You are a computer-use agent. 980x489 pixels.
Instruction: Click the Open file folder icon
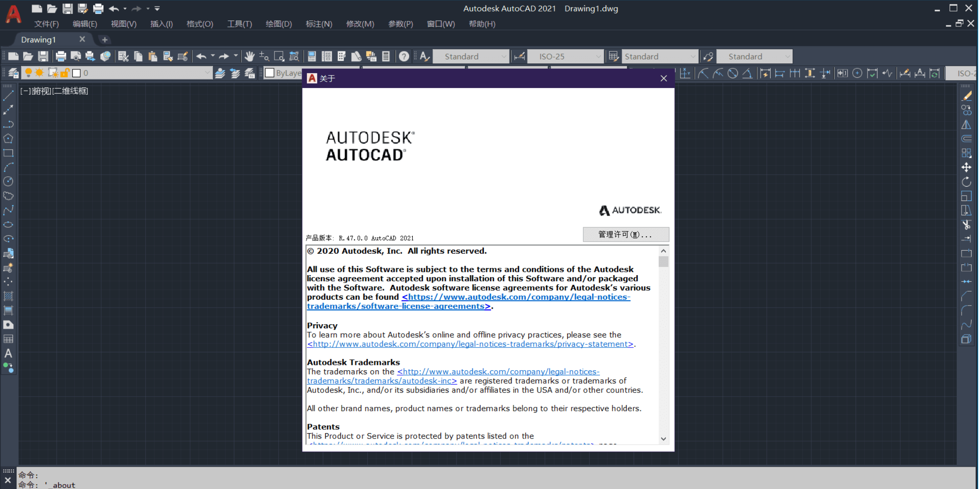(28, 56)
